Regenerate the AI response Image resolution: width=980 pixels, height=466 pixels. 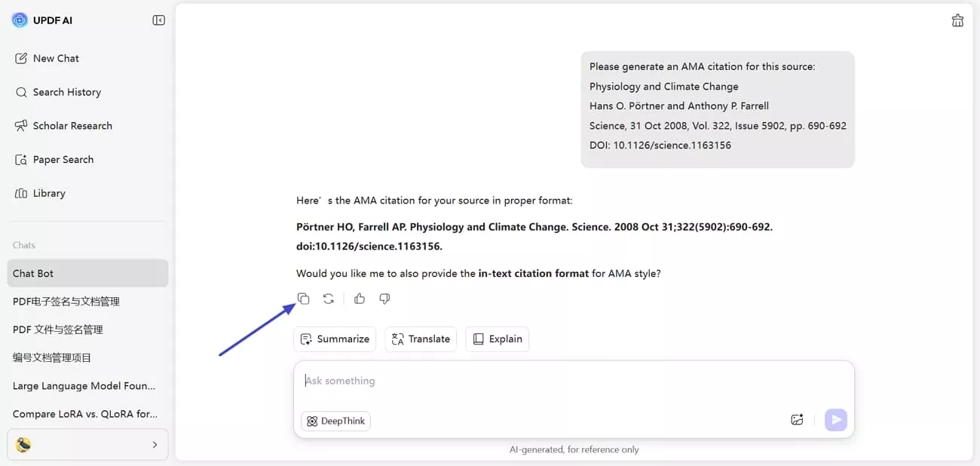[328, 299]
